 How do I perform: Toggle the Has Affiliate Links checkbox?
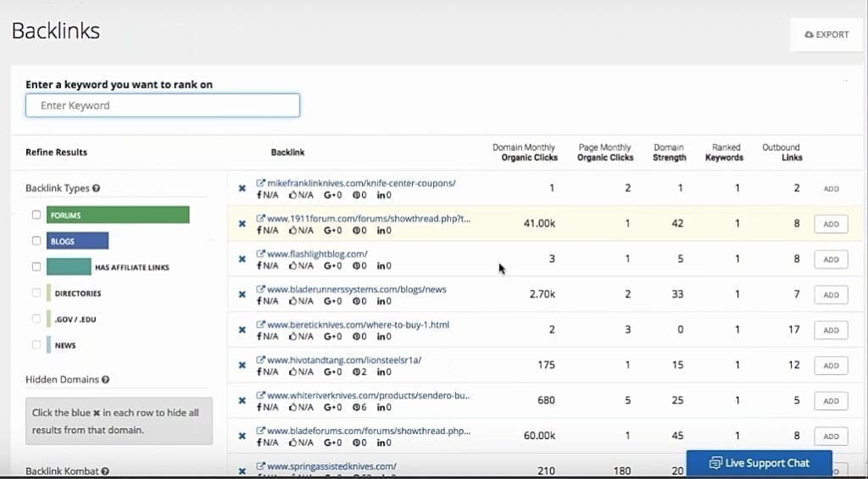click(36, 266)
